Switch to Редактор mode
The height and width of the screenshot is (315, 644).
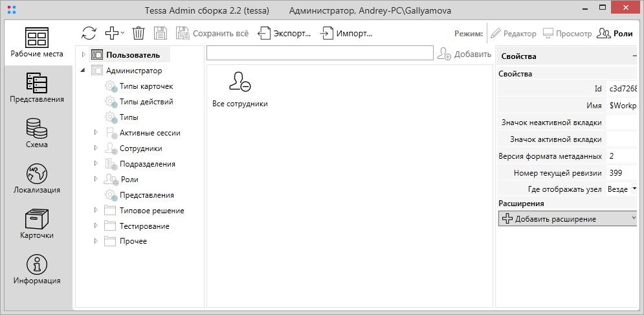click(513, 34)
